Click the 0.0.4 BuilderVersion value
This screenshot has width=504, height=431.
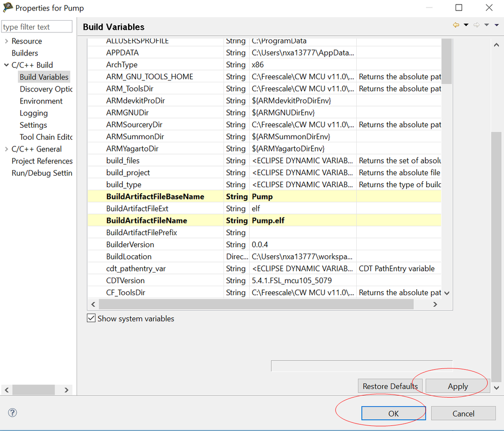click(x=260, y=245)
